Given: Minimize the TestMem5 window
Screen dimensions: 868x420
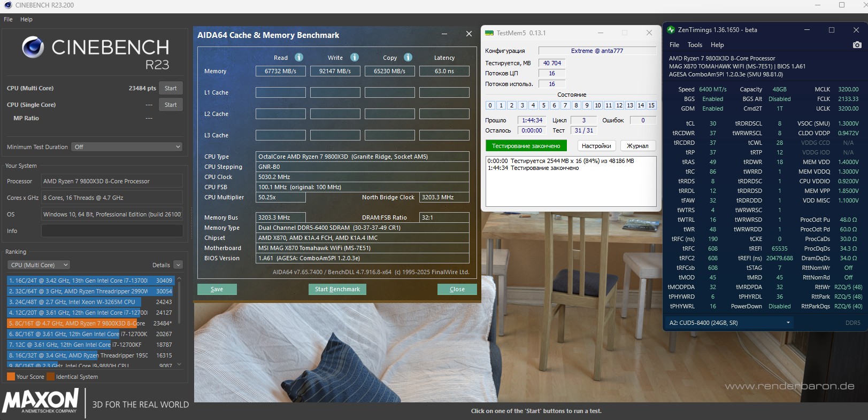Looking at the screenshot, I should pos(601,33).
